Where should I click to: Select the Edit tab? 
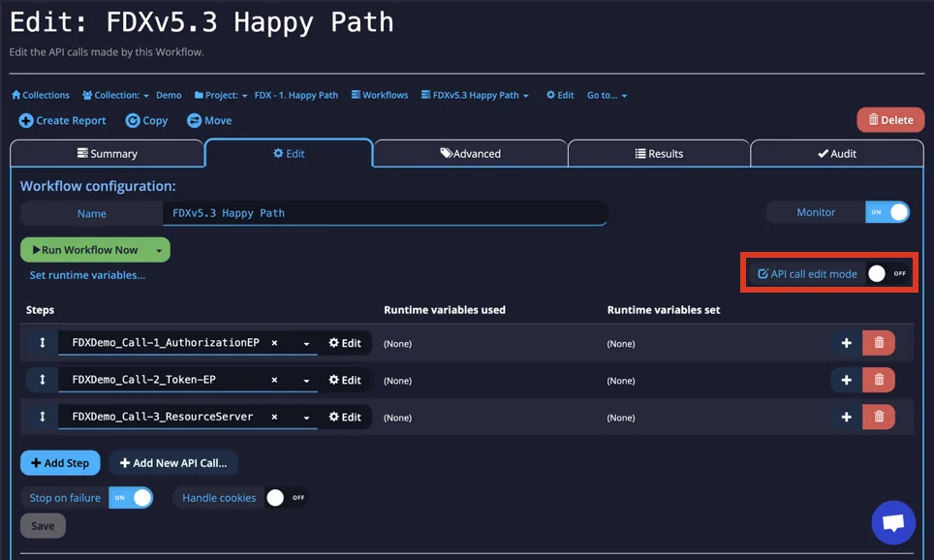point(289,154)
